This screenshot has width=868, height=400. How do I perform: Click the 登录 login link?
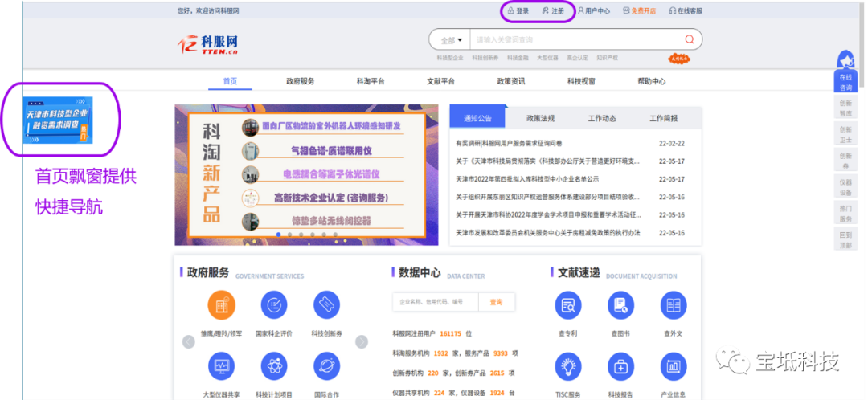pos(518,10)
